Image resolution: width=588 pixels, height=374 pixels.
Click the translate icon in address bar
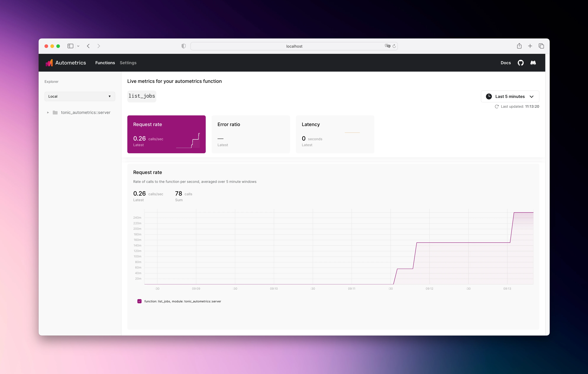387,46
